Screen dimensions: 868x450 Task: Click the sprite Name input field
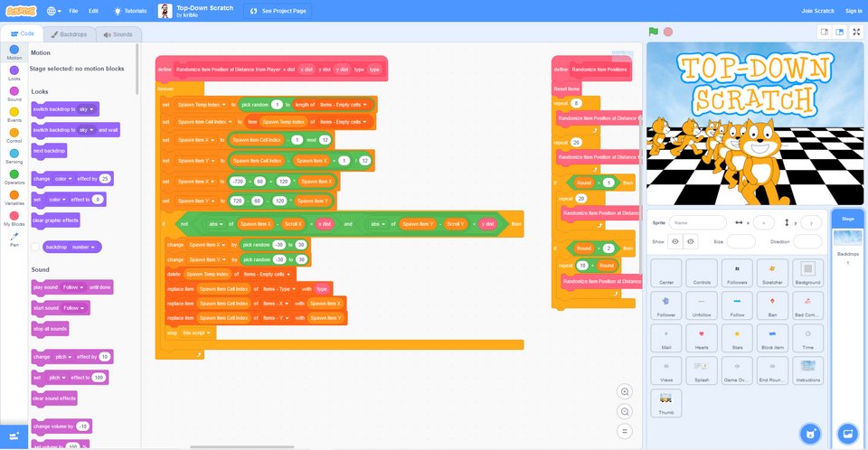(697, 222)
